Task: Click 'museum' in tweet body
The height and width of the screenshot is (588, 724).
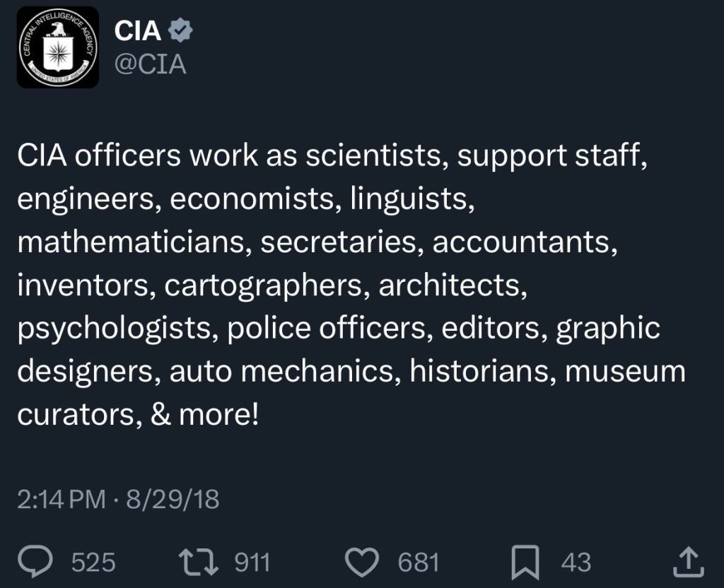Action: coord(625,372)
